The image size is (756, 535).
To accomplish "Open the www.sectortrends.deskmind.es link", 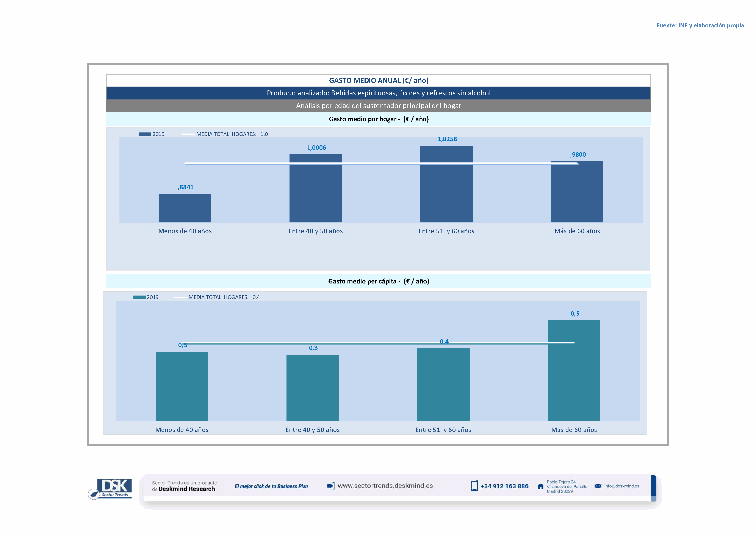I will pyautogui.click(x=385, y=486).
